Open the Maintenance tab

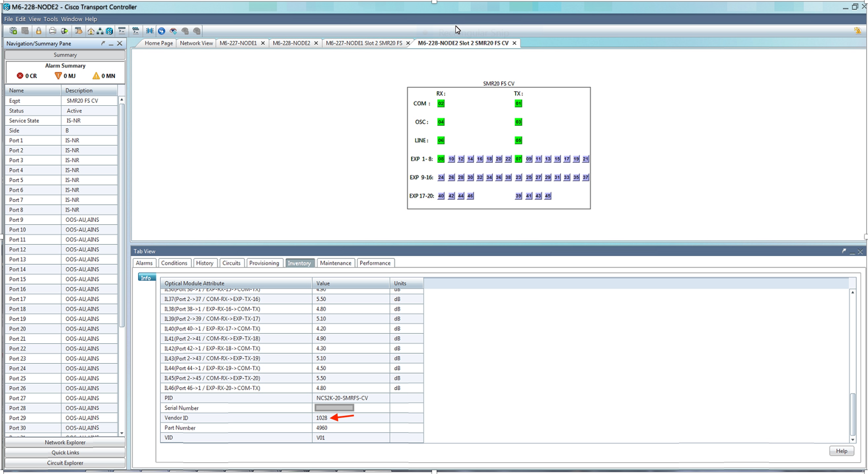click(x=335, y=263)
